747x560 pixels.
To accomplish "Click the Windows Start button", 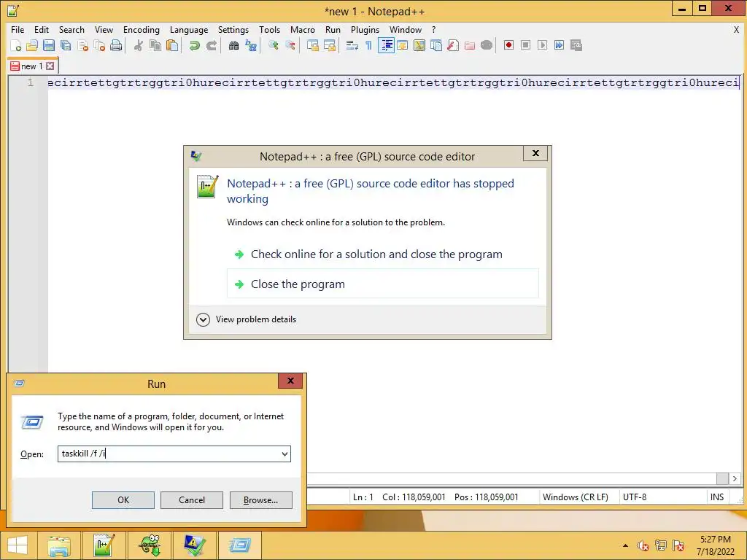I will click(18, 545).
